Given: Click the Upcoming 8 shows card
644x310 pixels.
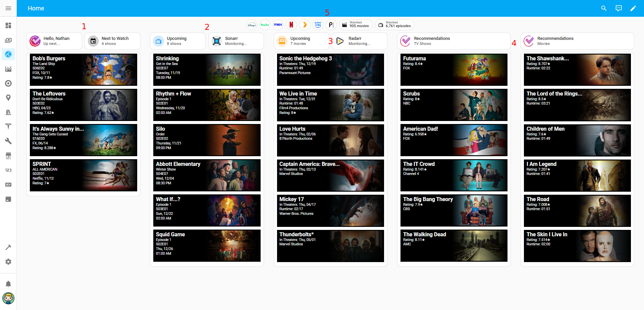Looking at the screenshot, I should click(x=178, y=41).
